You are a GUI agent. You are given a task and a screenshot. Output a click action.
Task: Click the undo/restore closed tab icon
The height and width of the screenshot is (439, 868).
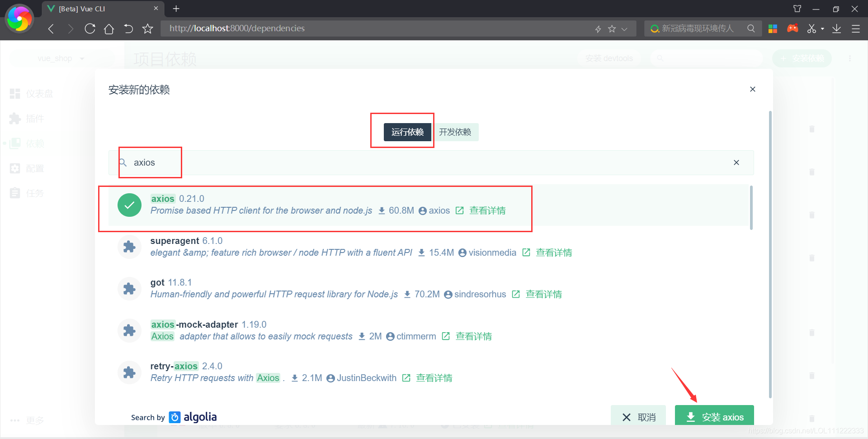[128, 29]
